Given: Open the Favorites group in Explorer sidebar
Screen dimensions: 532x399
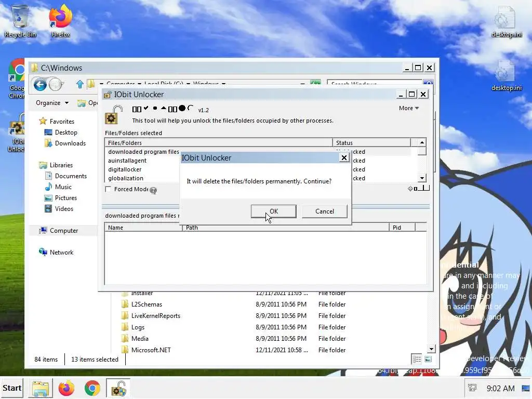Looking at the screenshot, I should click(62, 122).
